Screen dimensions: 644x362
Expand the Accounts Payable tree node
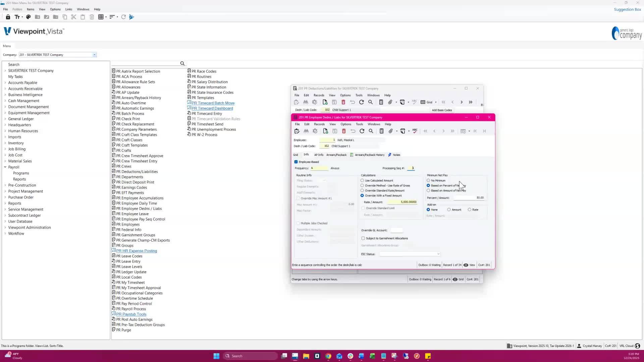tap(5, 83)
